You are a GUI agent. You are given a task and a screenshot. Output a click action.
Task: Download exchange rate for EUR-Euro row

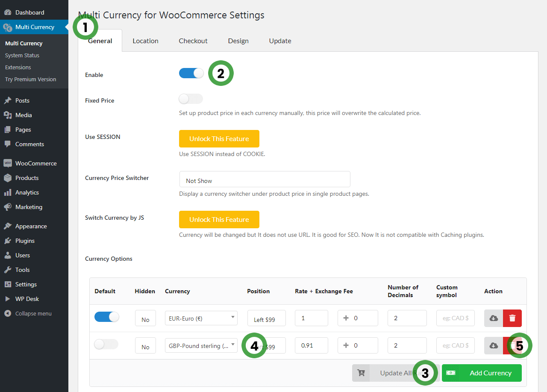click(494, 318)
